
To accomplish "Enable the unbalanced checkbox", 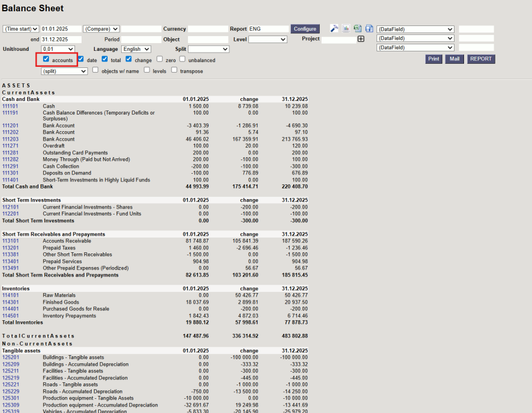I will (x=183, y=59).
